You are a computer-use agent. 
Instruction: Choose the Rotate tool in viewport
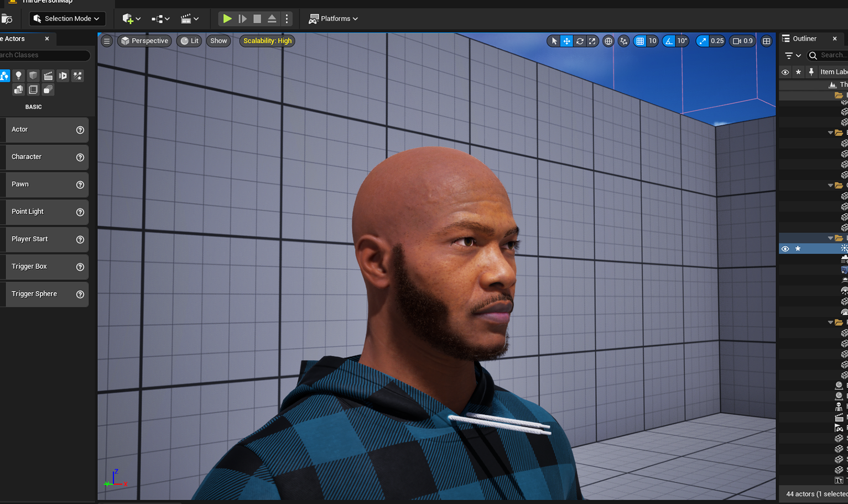coord(580,41)
